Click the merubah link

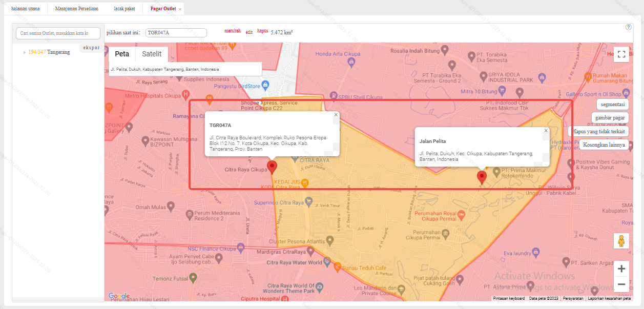(233, 31)
